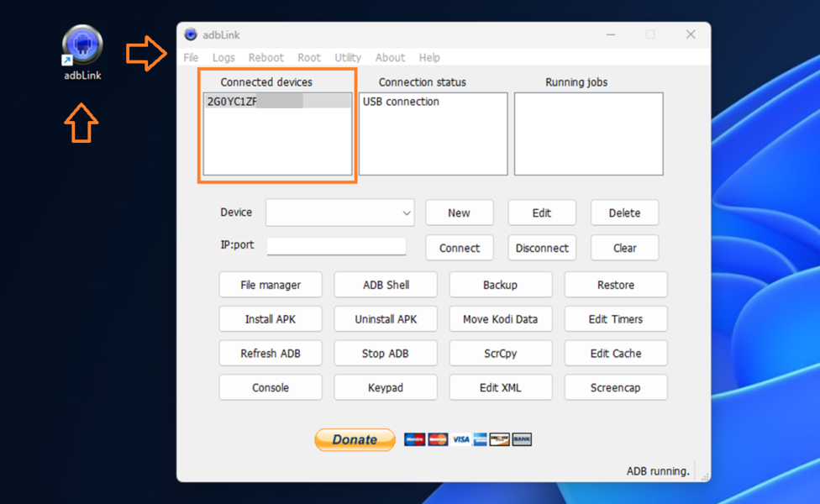Click the Bank payment icon

[x=522, y=439]
